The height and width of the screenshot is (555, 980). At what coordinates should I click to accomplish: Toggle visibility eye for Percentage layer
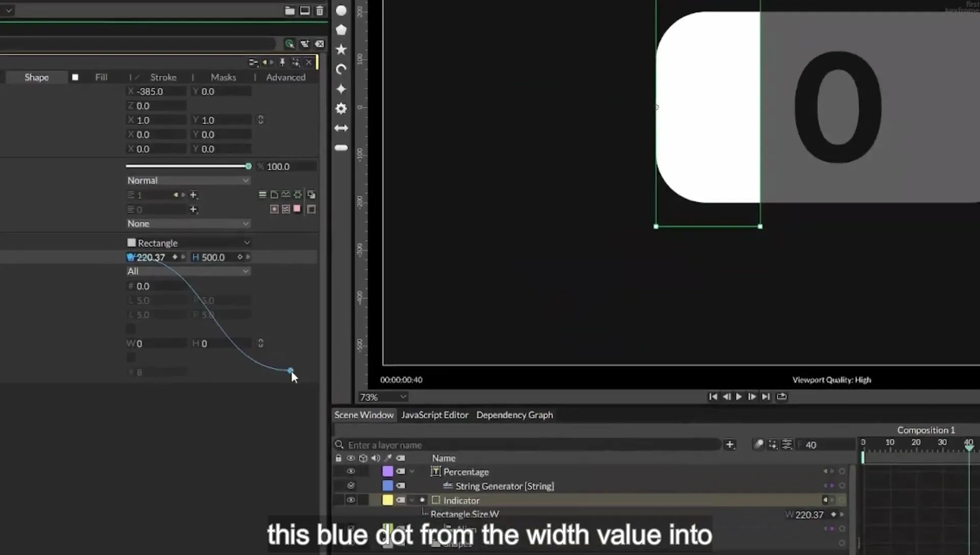click(x=351, y=471)
